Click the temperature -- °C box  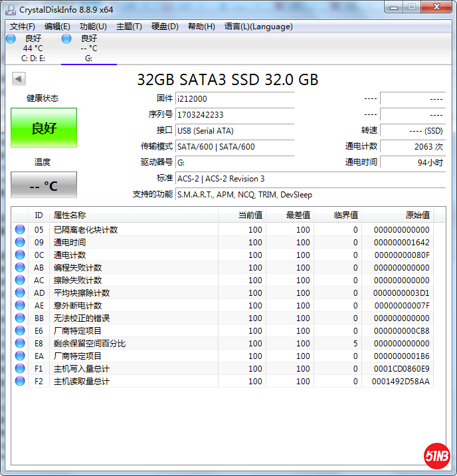click(44, 185)
